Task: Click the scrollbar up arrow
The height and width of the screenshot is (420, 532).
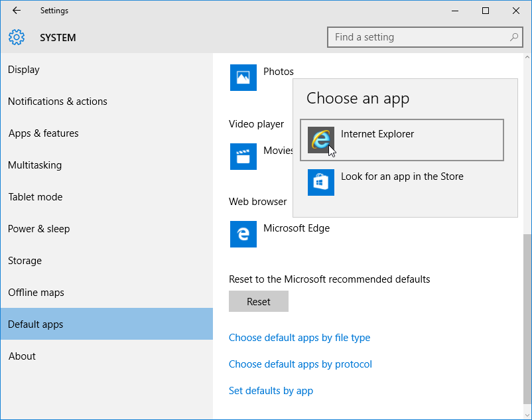Action: pos(527,58)
